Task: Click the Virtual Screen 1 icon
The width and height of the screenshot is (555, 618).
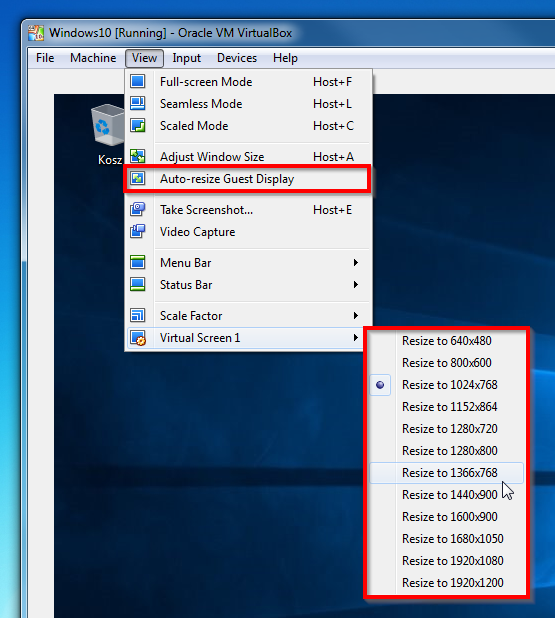Action: pos(138,338)
